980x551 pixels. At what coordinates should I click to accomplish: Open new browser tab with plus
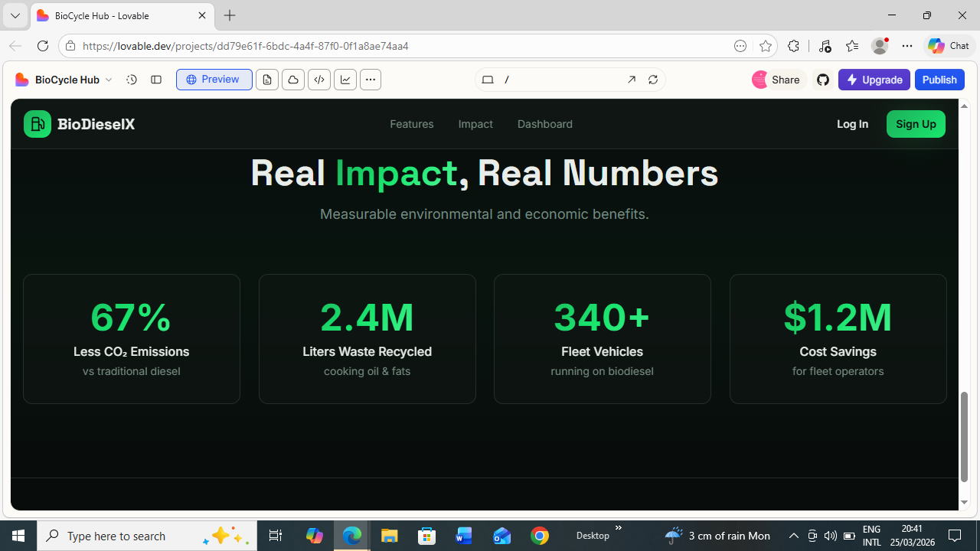coord(230,15)
